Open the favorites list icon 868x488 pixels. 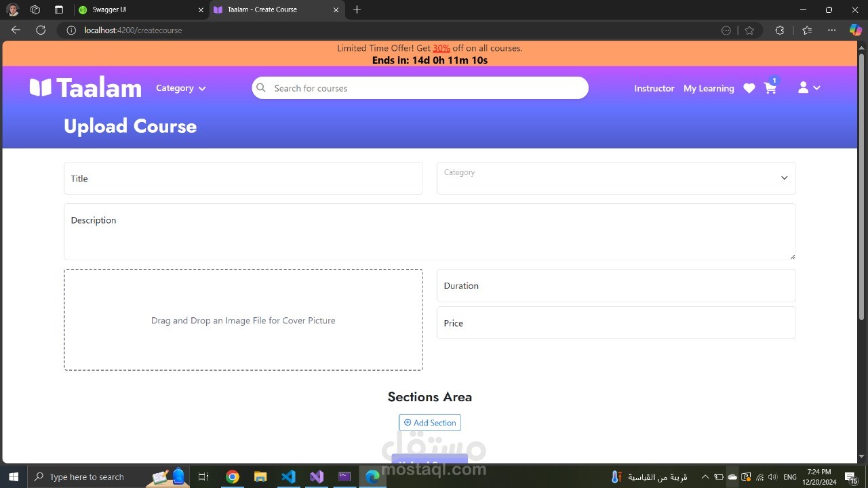click(x=806, y=30)
